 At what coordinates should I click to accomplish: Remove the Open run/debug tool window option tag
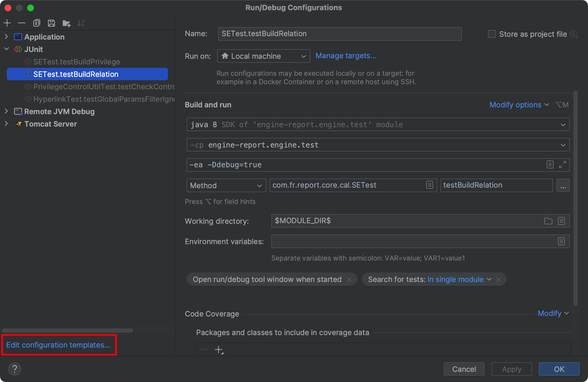pos(349,279)
